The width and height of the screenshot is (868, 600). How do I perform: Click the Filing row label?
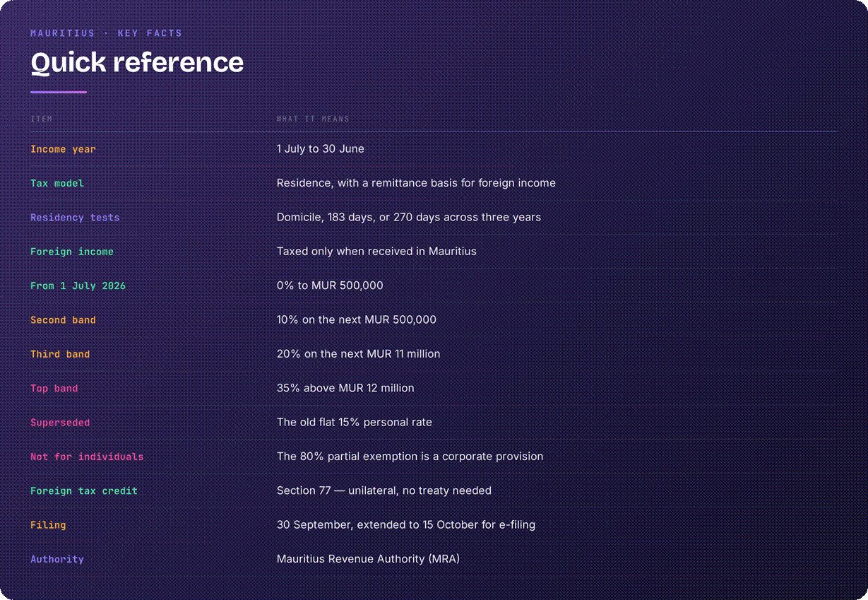click(48, 525)
